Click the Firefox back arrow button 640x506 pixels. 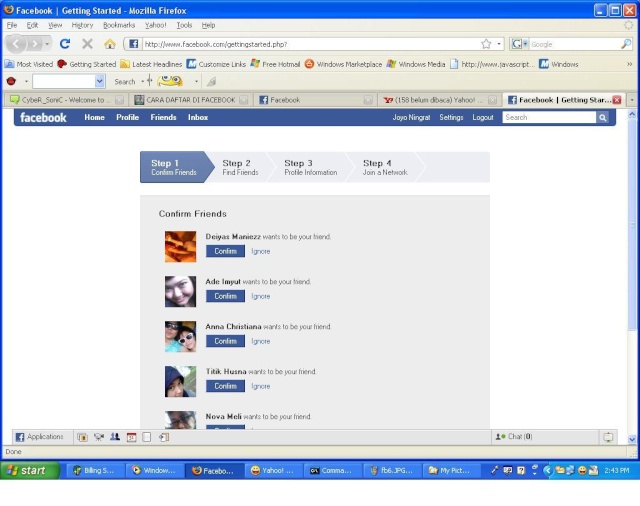[16, 44]
